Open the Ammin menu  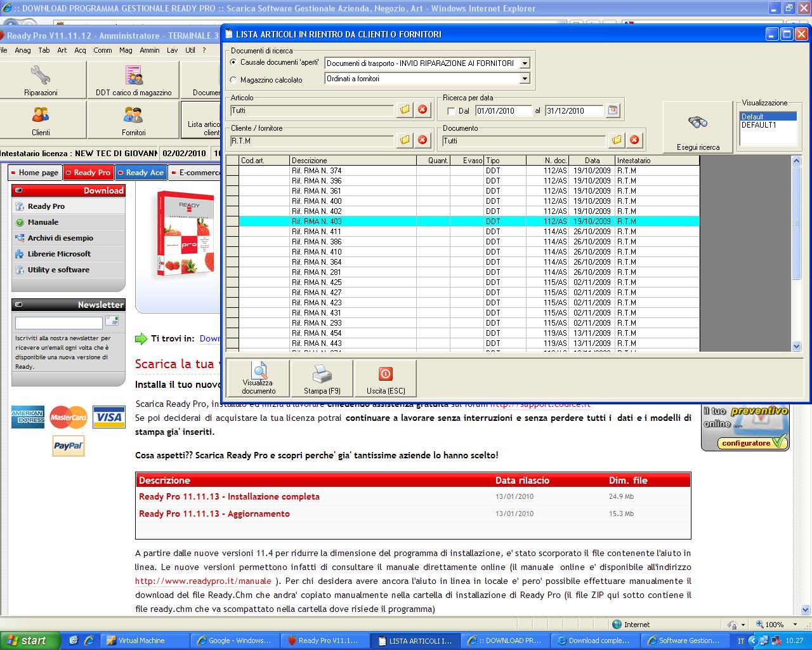pos(150,50)
